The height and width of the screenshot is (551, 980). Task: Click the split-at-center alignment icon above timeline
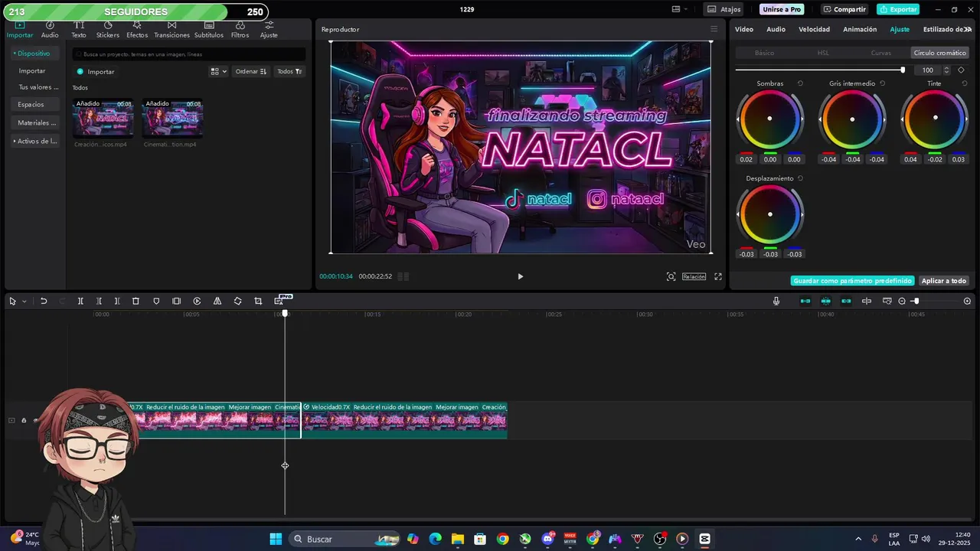click(867, 302)
